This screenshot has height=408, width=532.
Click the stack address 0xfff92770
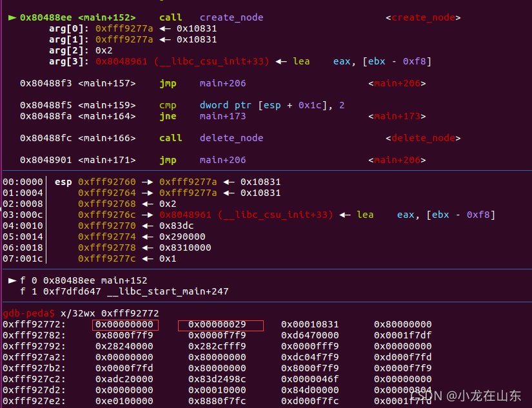click(107, 226)
